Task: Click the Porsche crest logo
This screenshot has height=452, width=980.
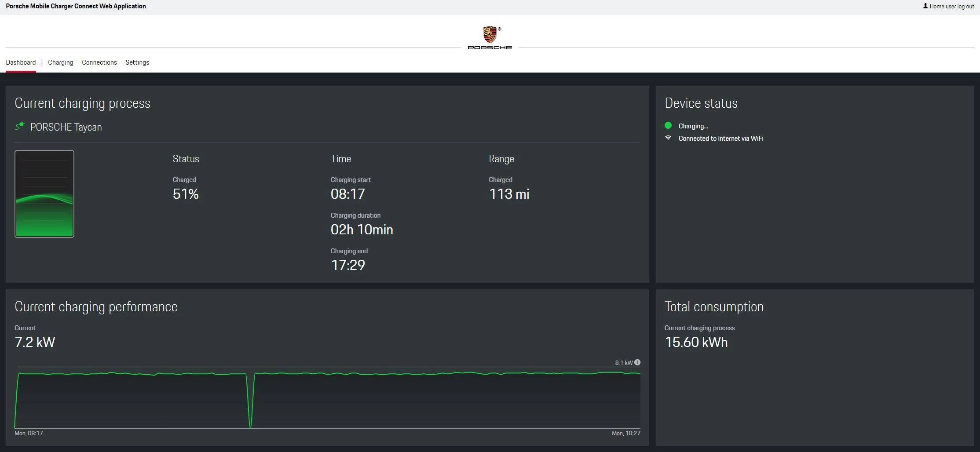Action: pyautogui.click(x=490, y=34)
